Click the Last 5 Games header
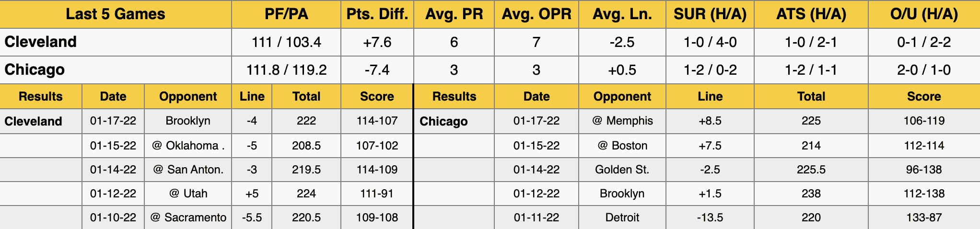Screen dimensions: 980x229 (116, 14)
